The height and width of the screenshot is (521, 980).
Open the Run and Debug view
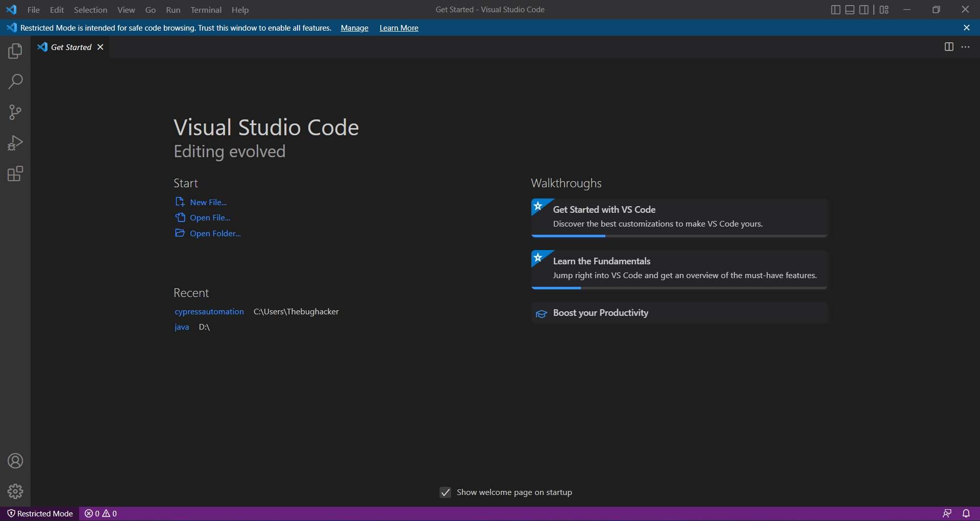[x=15, y=143]
